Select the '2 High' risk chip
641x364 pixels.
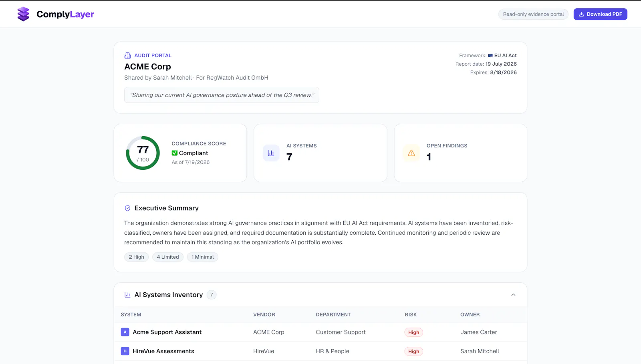coord(136,257)
